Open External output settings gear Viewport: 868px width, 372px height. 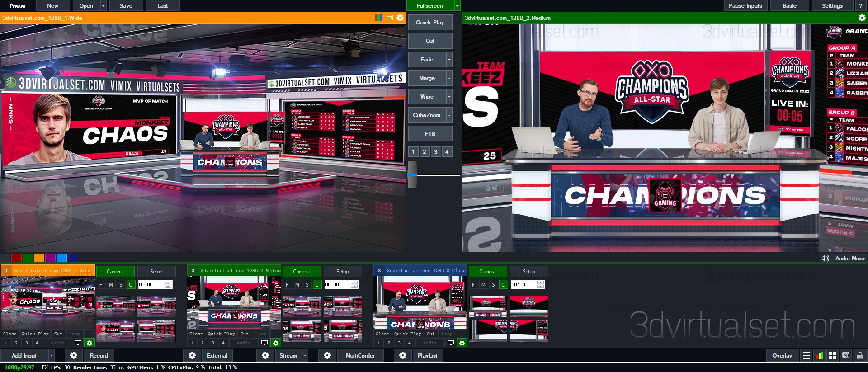192,356
